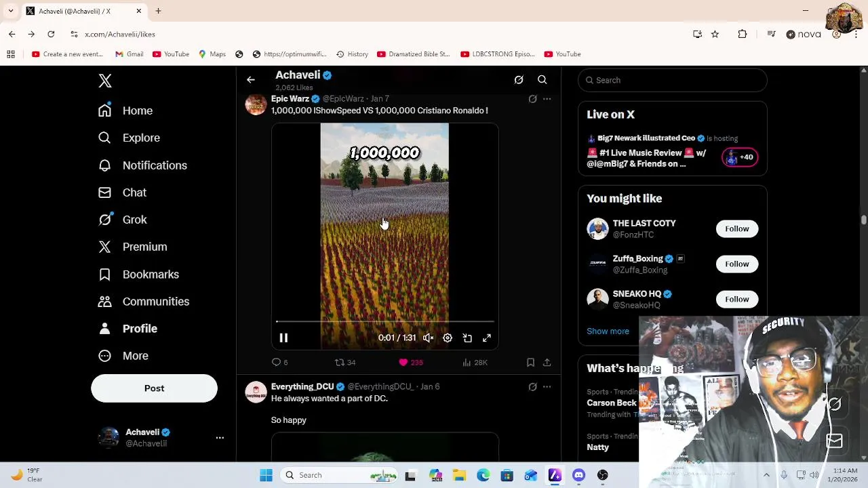Open the History bookmark
Viewport: 868px width, 488px height.
point(351,54)
